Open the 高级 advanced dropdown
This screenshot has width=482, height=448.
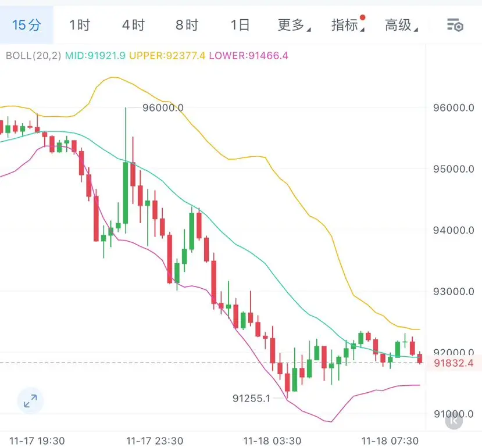pos(401,25)
